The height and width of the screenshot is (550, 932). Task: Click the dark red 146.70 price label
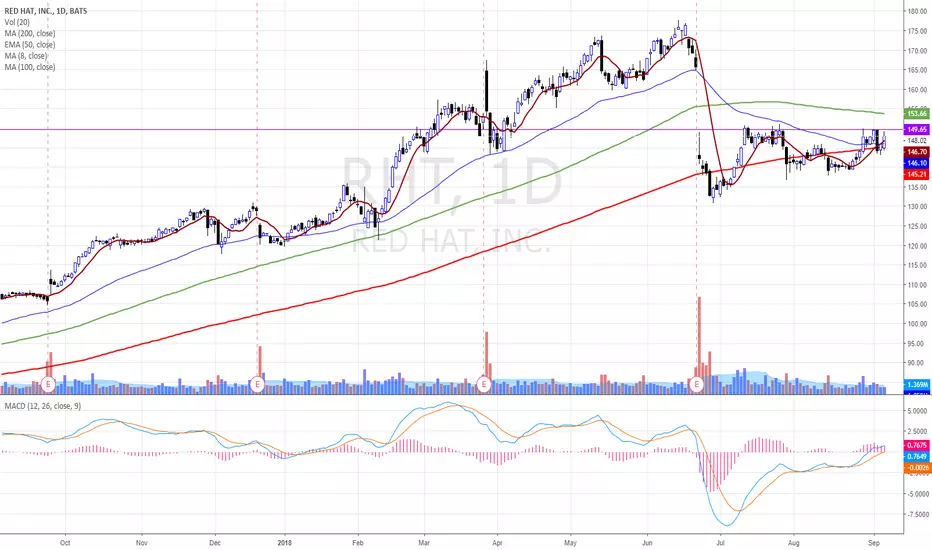[x=917, y=152]
